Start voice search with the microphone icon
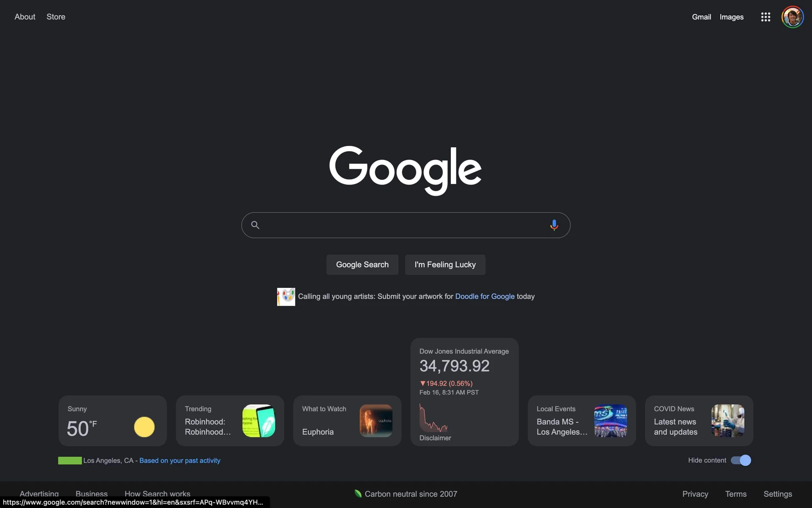812x508 pixels. point(554,225)
